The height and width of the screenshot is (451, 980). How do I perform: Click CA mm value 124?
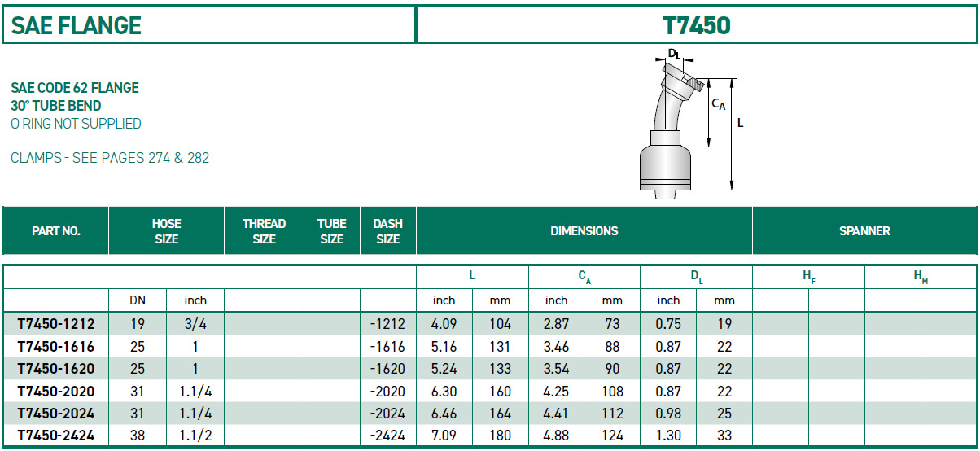point(612,436)
